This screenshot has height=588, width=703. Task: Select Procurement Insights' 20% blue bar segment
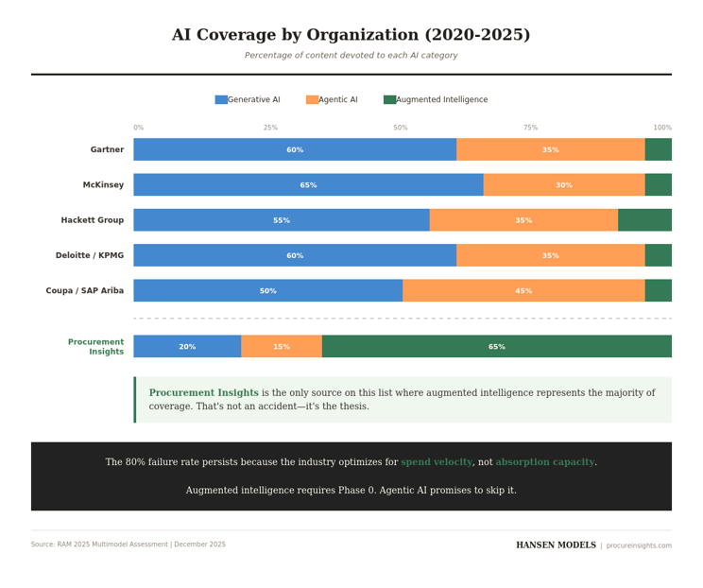coord(187,347)
